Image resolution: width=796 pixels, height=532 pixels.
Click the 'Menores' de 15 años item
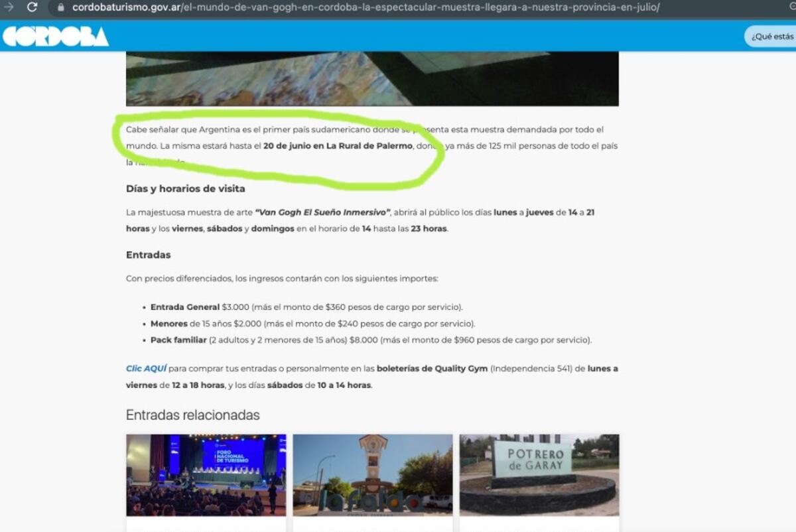coord(313,324)
